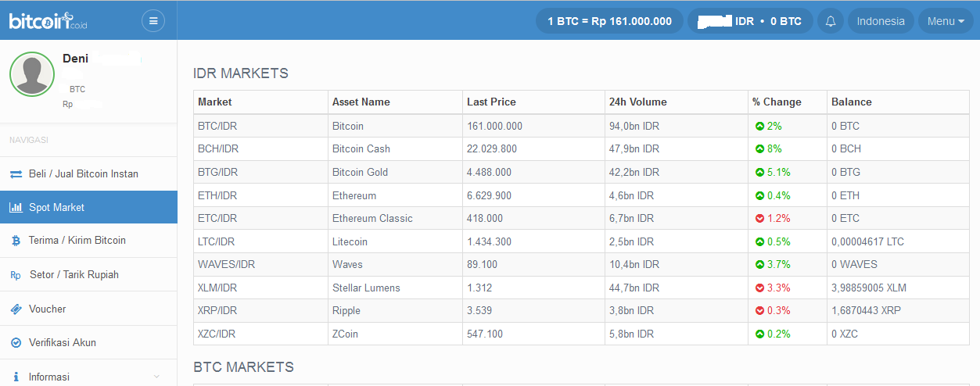Image resolution: width=980 pixels, height=386 pixels.
Task: Click the swap arrows icon beside Beli / Jual
Action: [16, 173]
